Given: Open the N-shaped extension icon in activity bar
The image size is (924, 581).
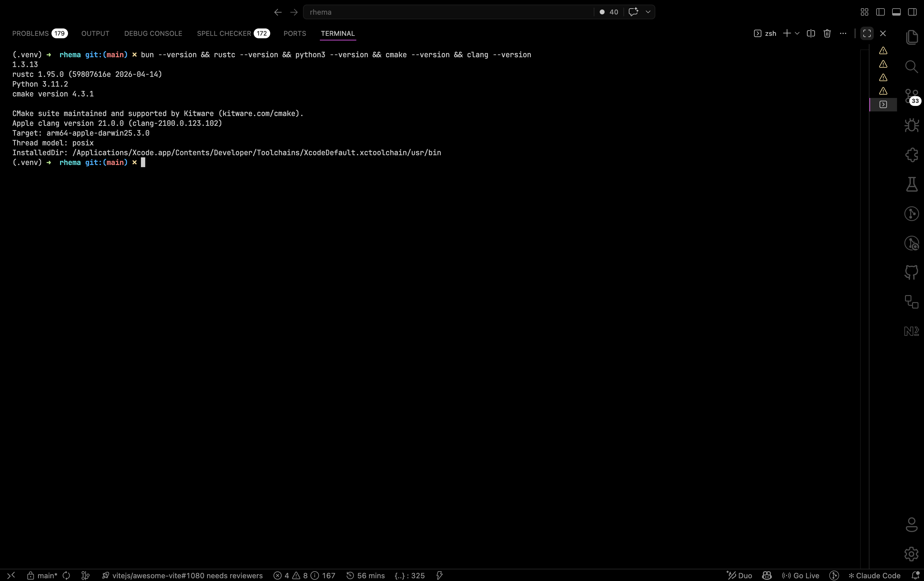Looking at the screenshot, I should click(912, 331).
